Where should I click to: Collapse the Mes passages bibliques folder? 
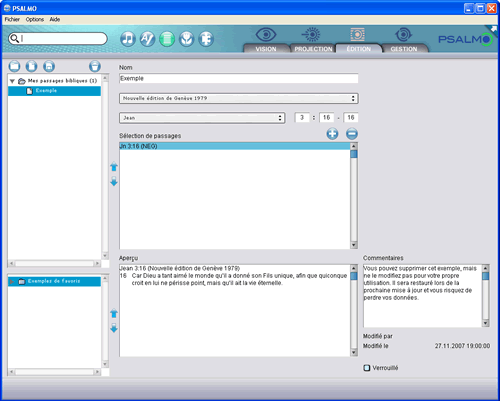pos(12,81)
